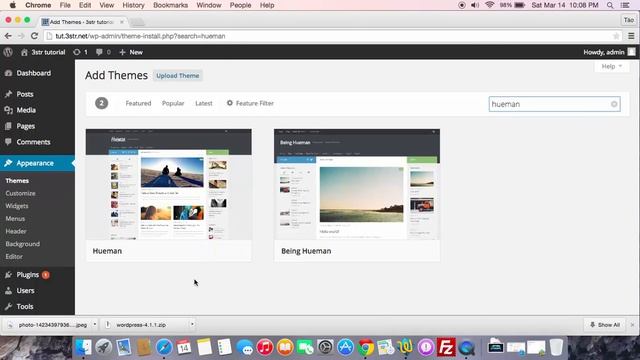Open App Store from the Dock

tap(345, 347)
